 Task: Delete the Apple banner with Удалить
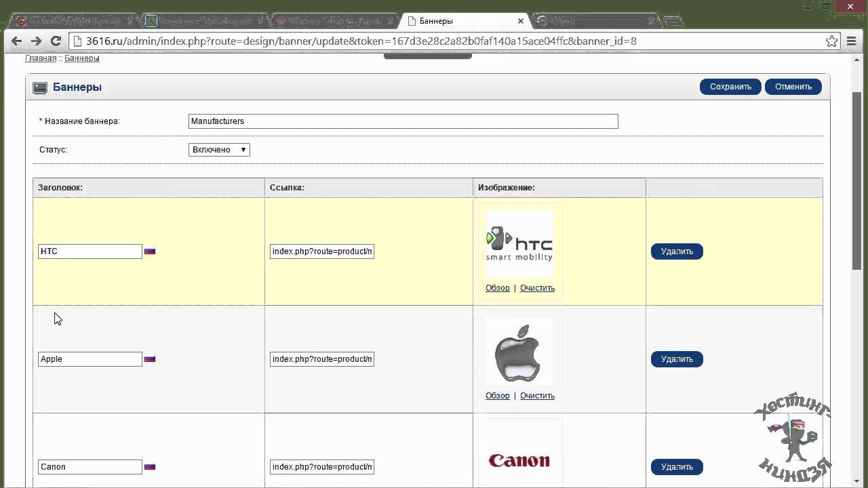click(x=677, y=359)
